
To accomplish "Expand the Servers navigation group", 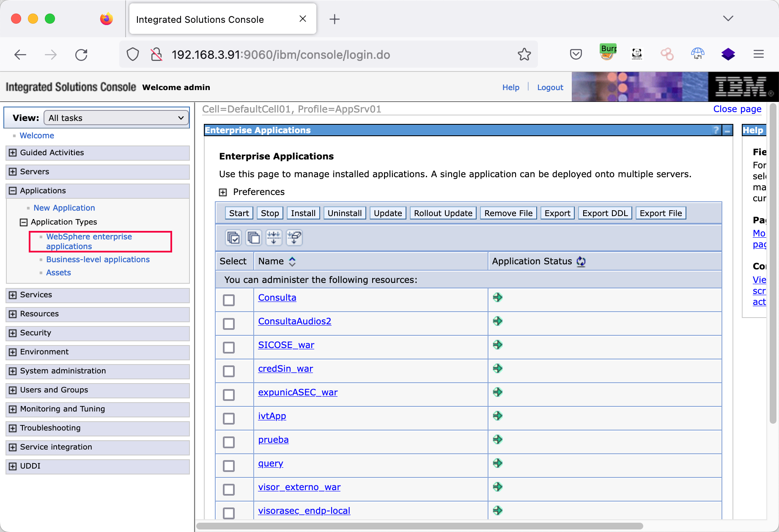I will point(13,172).
